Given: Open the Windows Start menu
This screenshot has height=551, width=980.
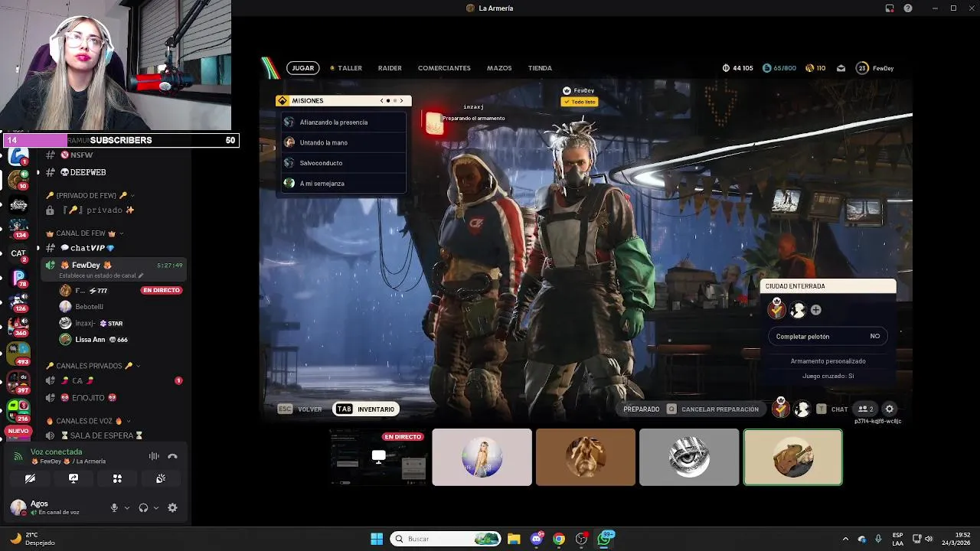Looking at the screenshot, I should point(377,539).
